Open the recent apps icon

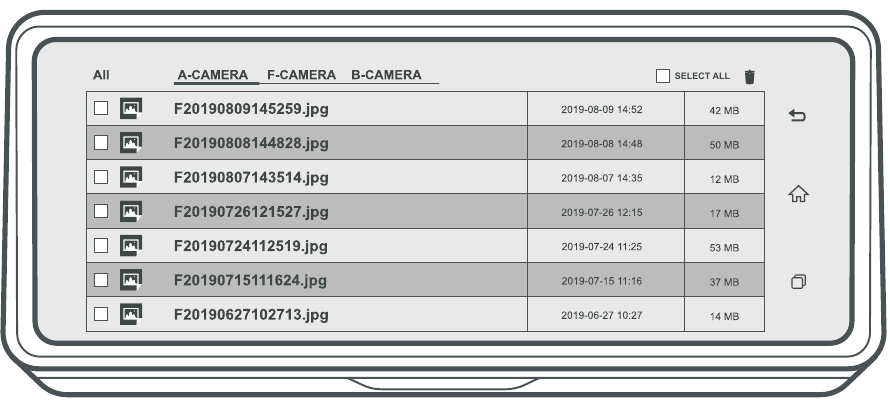click(x=797, y=282)
